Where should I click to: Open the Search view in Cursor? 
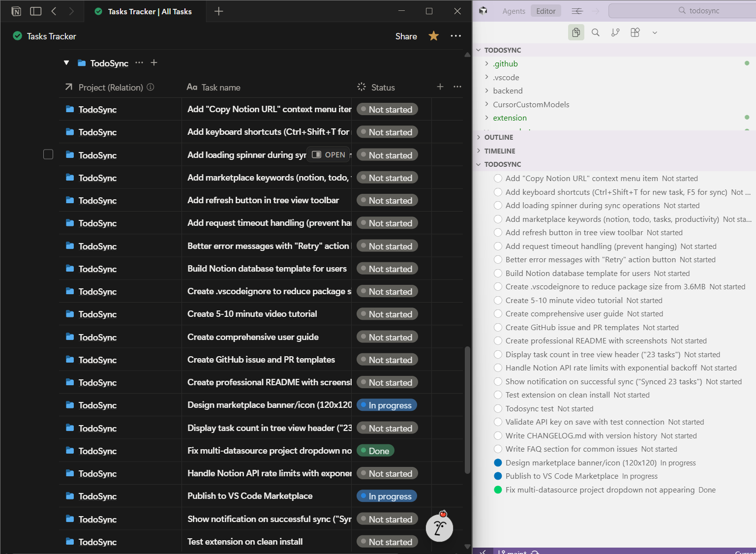coord(596,32)
